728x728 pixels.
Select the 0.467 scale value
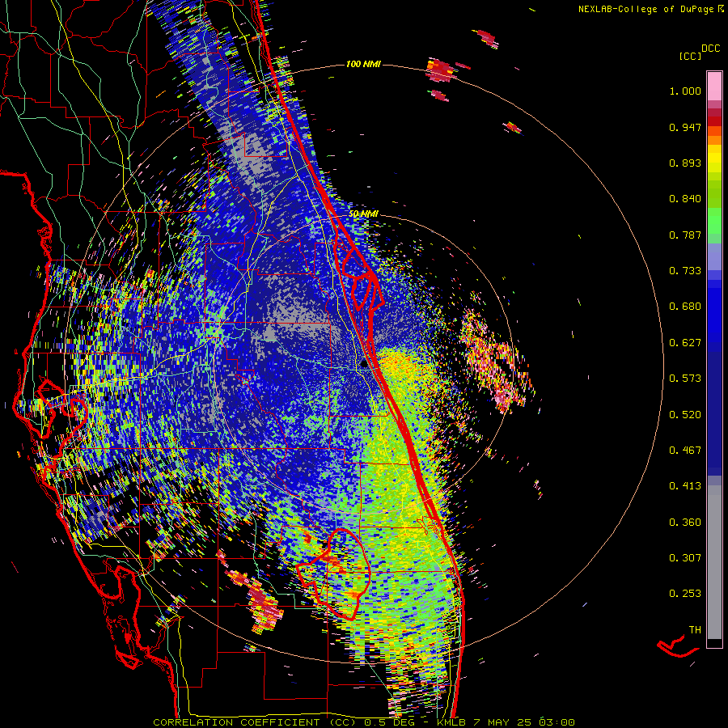[685, 451]
